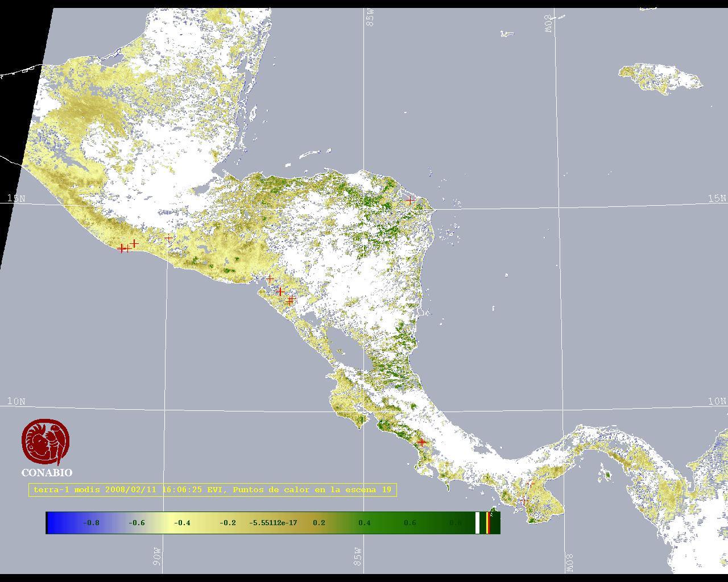
Task: Click the yellow terra-1 modis caption text
Action: 212,489
